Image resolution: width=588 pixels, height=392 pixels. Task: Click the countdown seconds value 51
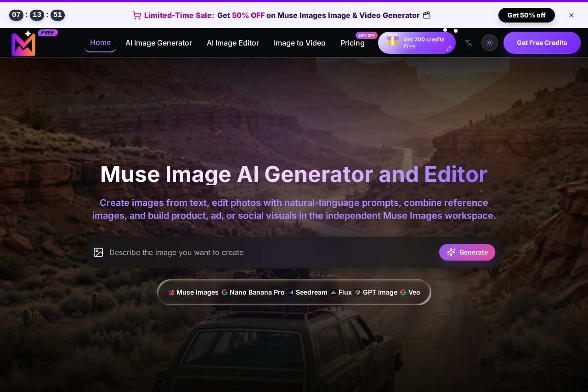(57, 15)
